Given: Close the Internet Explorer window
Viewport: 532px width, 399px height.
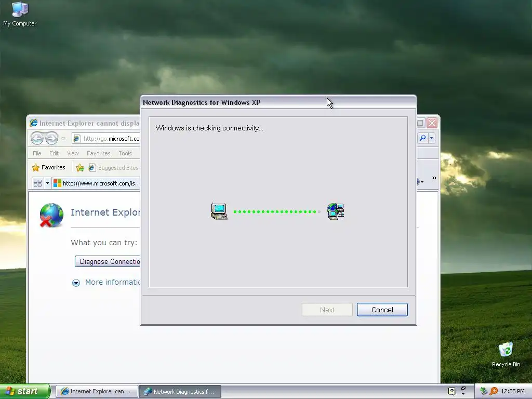Looking at the screenshot, I should pyautogui.click(x=432, y=123).
